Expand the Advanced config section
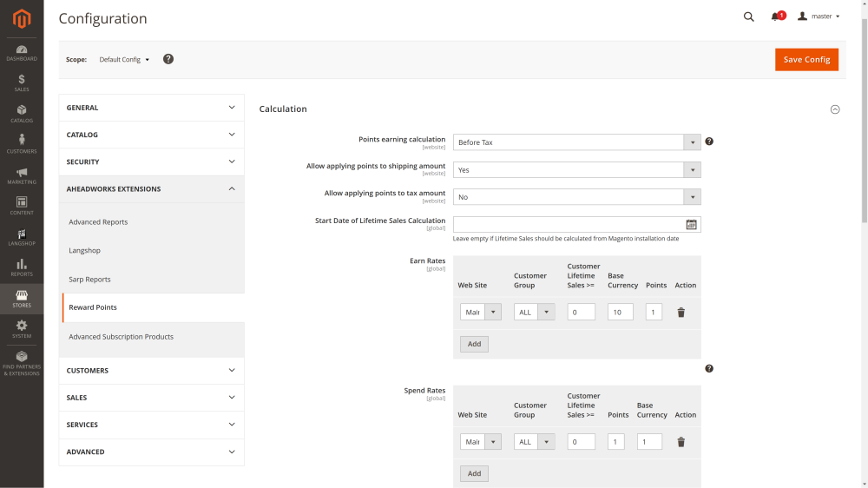The width and height of the screenshot is (868, 488). tap(151, 452)
